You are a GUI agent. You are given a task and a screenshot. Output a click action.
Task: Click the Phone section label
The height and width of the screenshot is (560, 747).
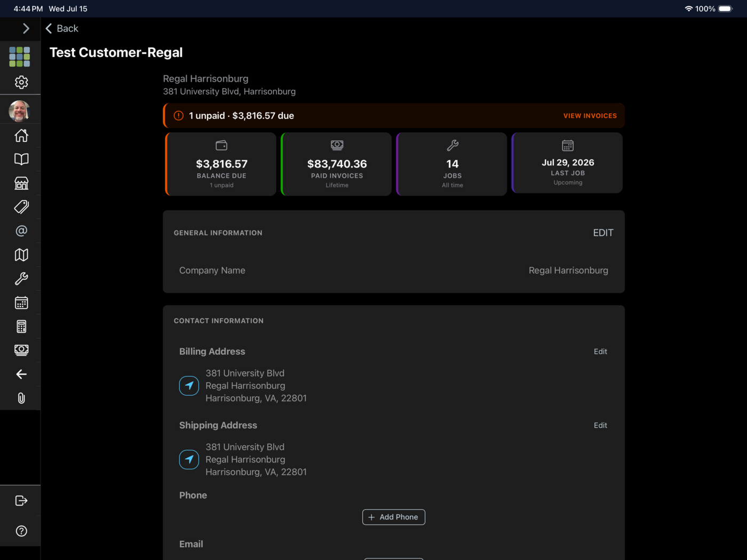(x=193, y=495)
